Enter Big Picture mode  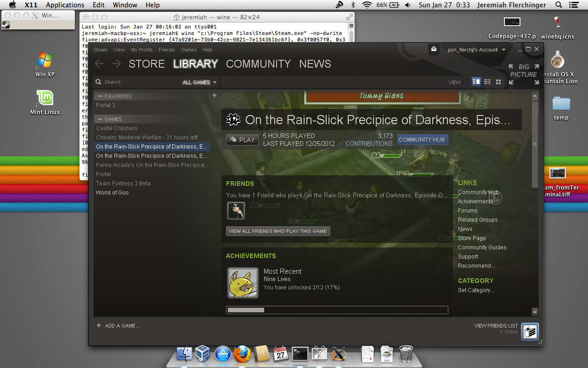tap(524, 74)
